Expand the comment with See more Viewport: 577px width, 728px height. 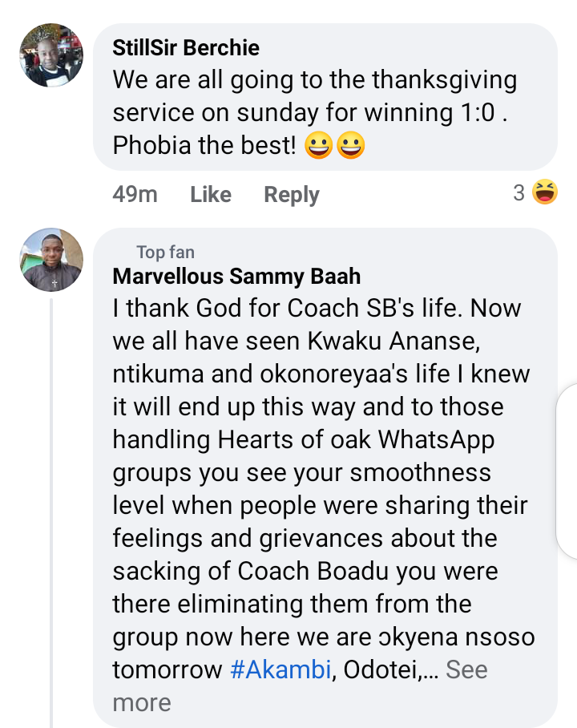466,670
